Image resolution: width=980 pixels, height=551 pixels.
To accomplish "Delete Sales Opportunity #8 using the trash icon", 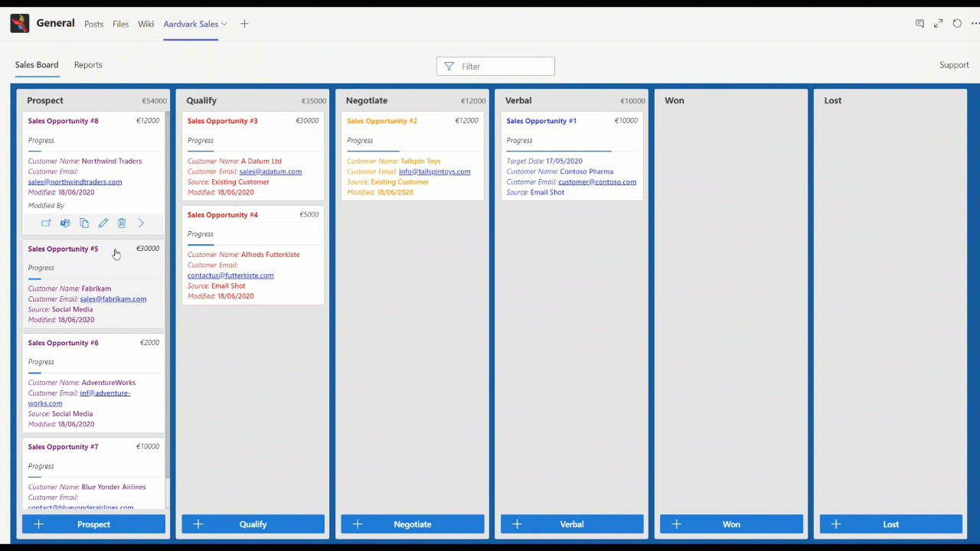I will tap(122, 223).
